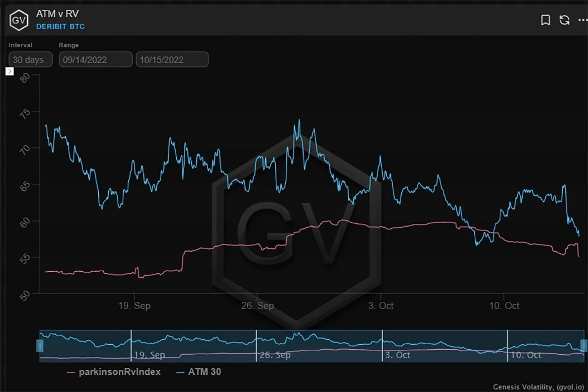Click the 26. Sep axis label
Screen dimensions: 588x392
click(x=257, y=305)
